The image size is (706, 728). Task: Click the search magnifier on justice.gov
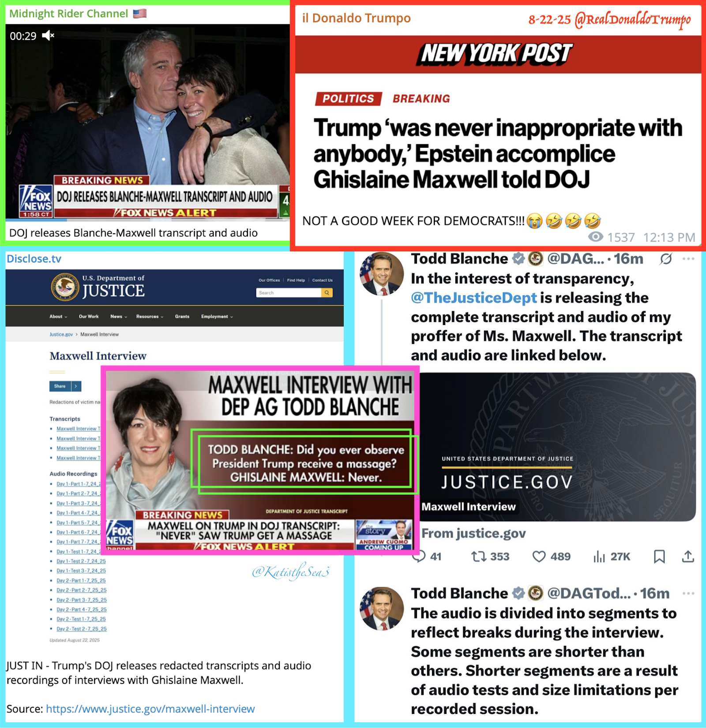pyautogui.click(x=327, y=293)
